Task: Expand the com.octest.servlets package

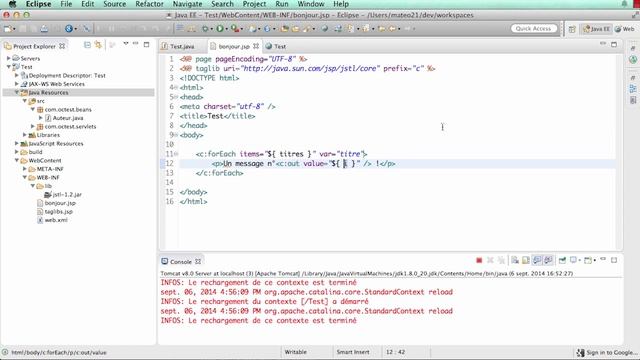Action: [x=33, y=126]
